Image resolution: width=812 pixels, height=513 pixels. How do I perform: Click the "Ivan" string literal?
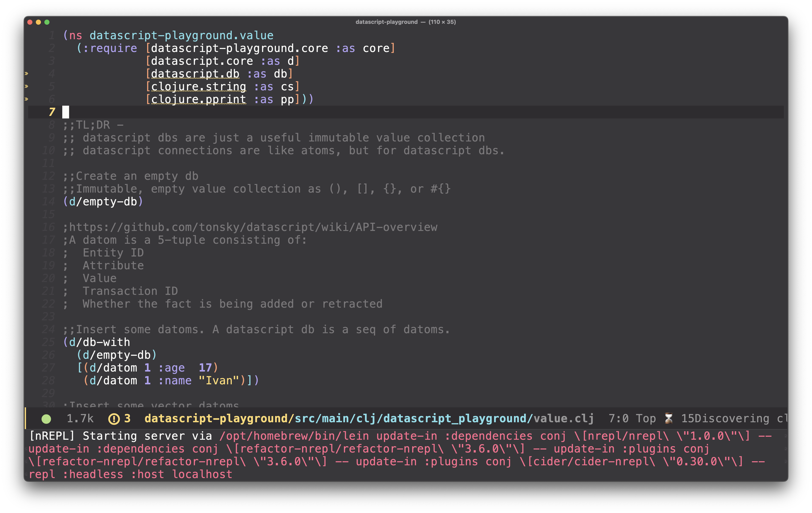pos(219,381)
